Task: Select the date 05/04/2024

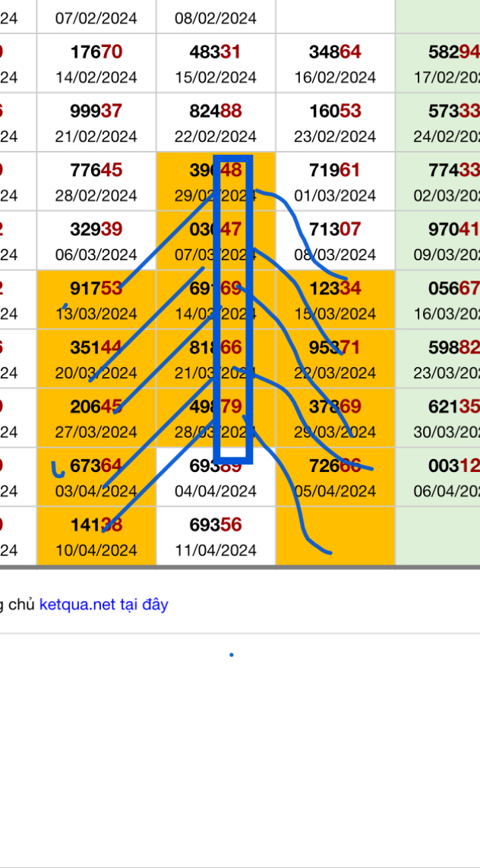Action: pyautogui.click(x=336, y=492)
